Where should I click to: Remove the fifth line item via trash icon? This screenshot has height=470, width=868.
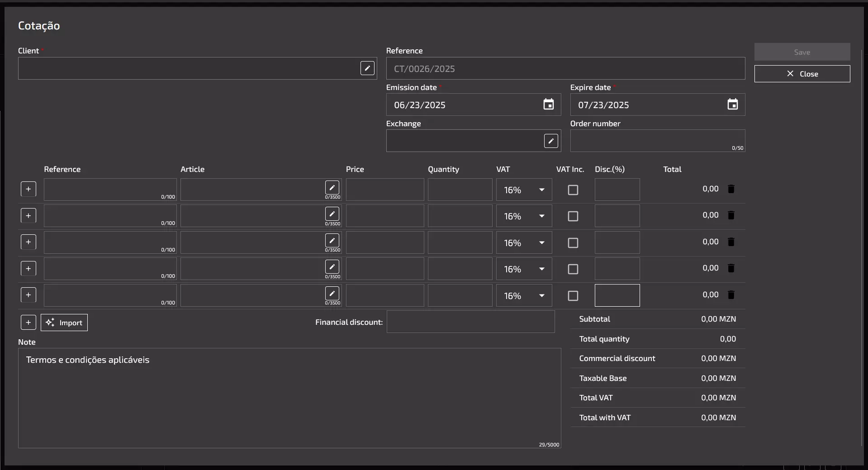pyautogui.click(x=731, y=295)
